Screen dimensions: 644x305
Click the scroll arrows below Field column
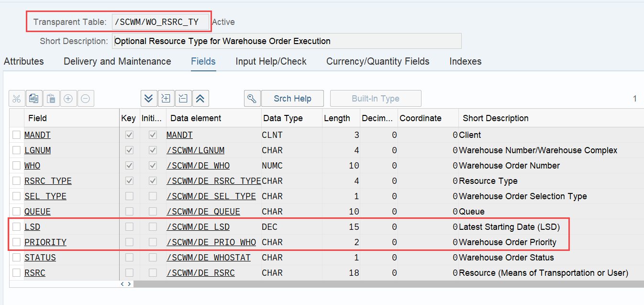(125, 284)
